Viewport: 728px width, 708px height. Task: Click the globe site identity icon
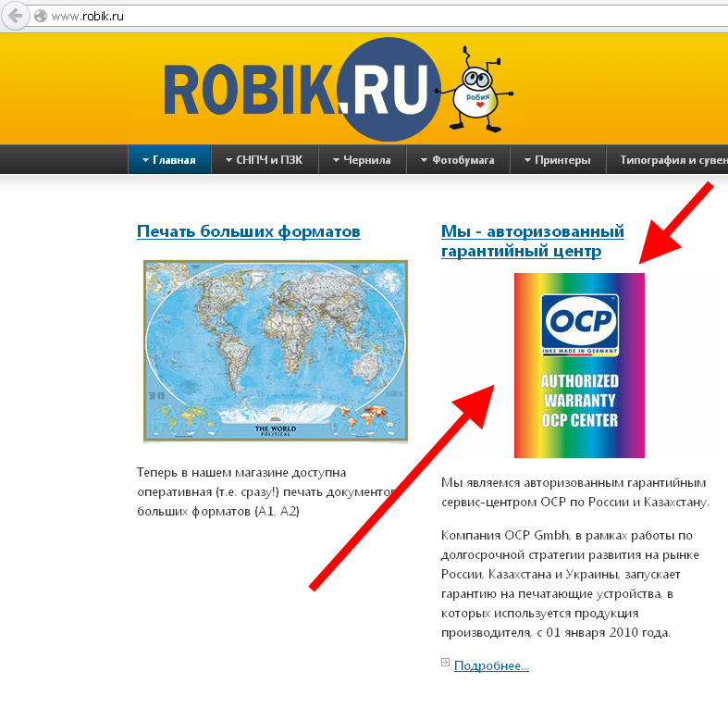tap(41, 17)
